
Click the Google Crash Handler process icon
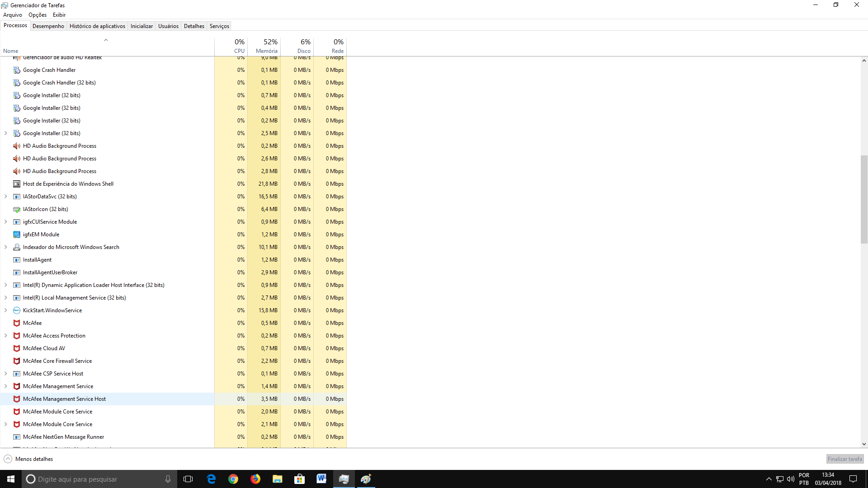coord(17,70)
